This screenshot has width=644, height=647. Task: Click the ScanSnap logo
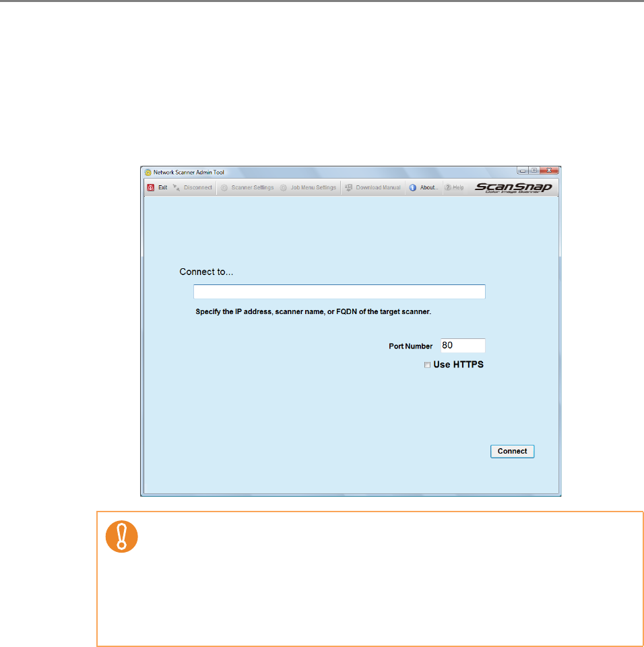[513, 188]
